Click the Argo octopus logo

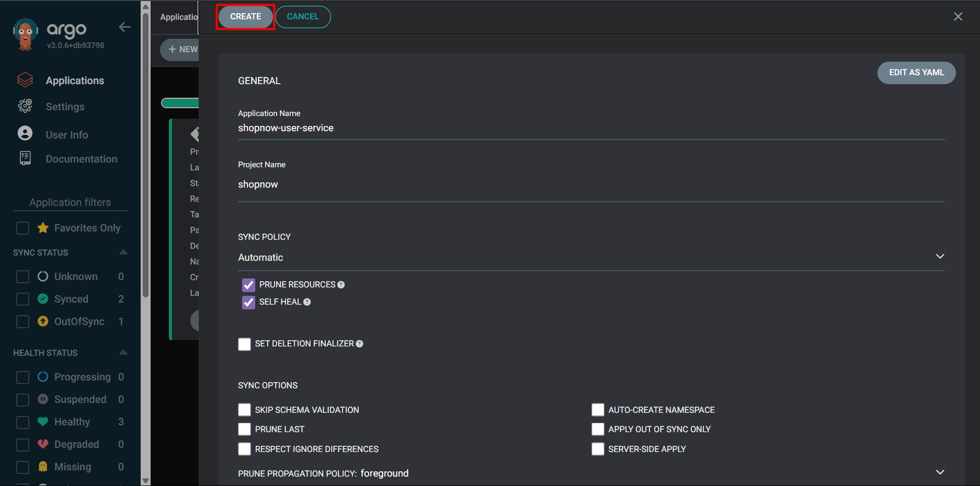pyautogui.click(x=25, y=34)
